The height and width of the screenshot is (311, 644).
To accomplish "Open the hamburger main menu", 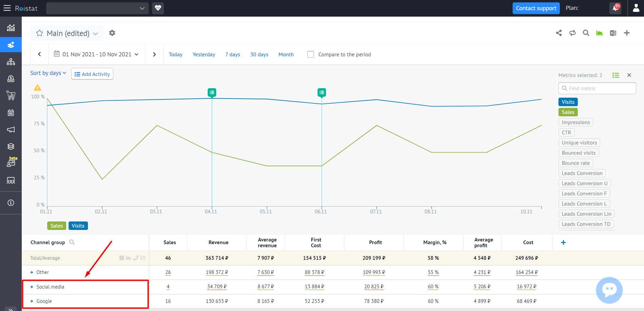I will point(7,8).
